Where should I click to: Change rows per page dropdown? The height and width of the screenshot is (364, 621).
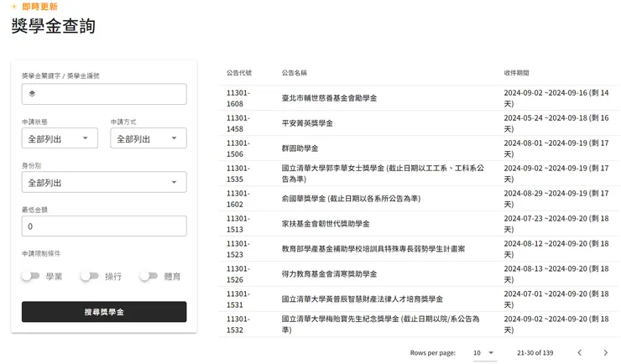pyautogui.click(x=484, y=352)
